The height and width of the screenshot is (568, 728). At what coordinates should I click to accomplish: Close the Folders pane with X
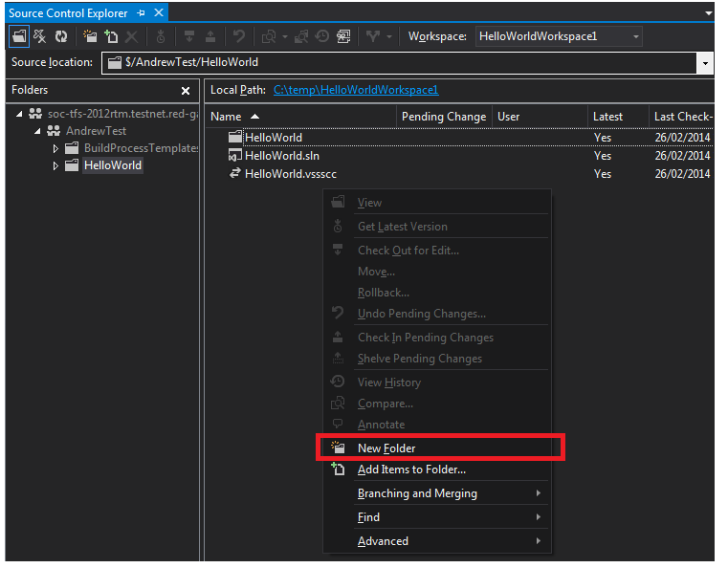click(x=186, y=91)
